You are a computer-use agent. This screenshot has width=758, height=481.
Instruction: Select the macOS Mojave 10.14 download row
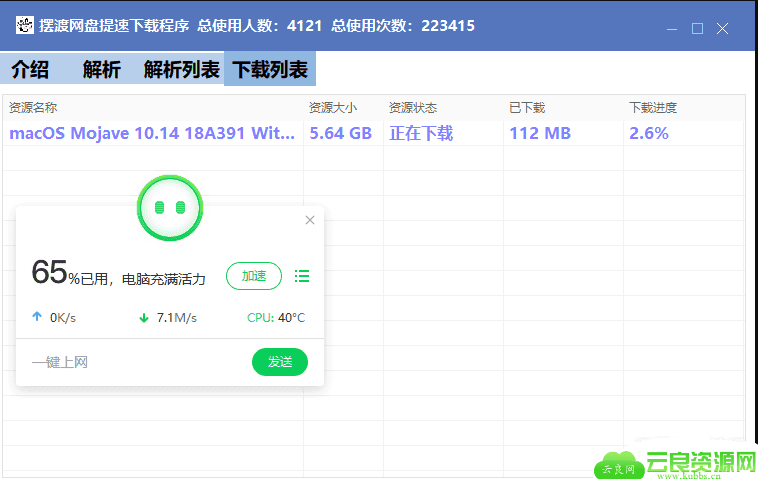tap(152, 133)
